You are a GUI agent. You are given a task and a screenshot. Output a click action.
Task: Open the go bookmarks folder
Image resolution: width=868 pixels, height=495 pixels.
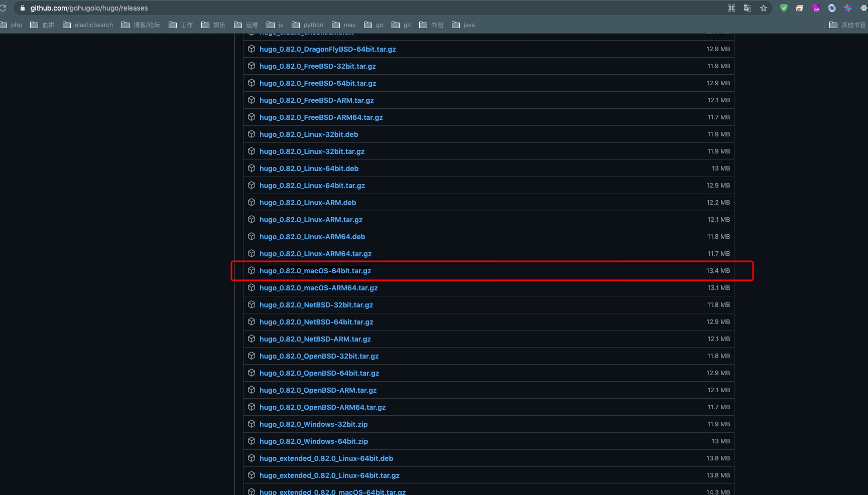pos(374,25)
